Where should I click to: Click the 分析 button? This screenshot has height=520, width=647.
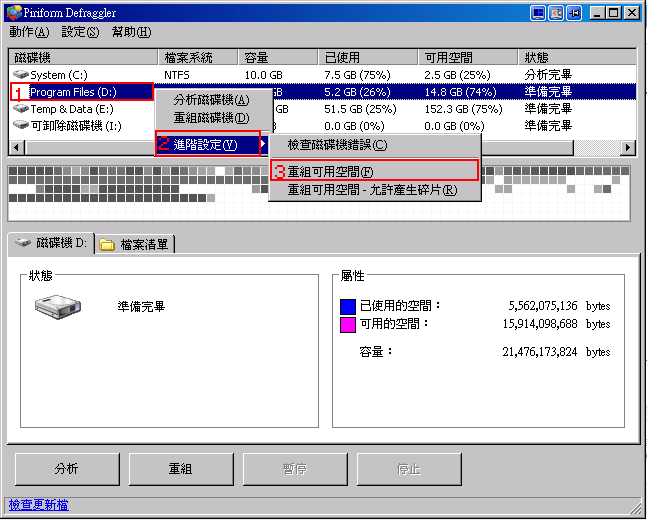tap(67, 469)
